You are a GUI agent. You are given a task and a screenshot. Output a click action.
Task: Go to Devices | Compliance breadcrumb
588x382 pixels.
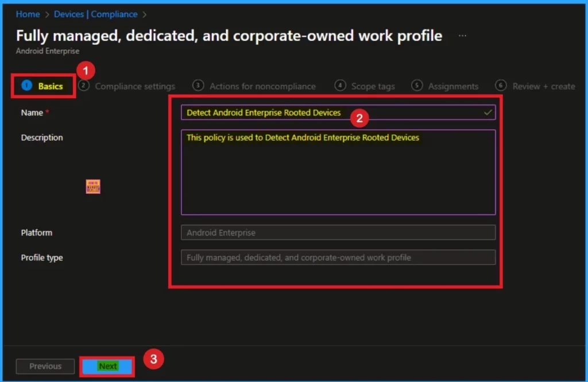[x=96, y=14]
